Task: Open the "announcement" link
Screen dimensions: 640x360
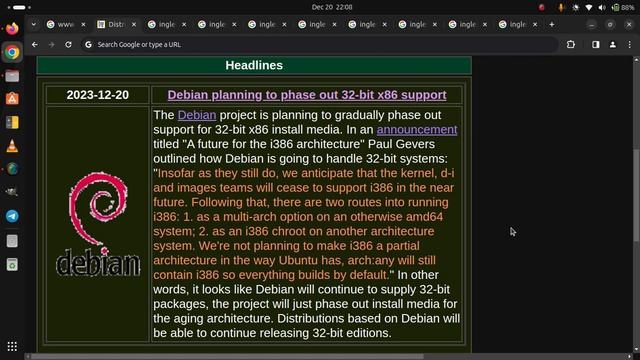Action: 417,130
